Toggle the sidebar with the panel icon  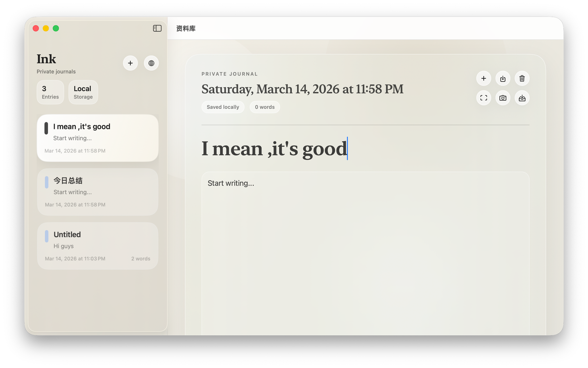click(x=157, y=28)
